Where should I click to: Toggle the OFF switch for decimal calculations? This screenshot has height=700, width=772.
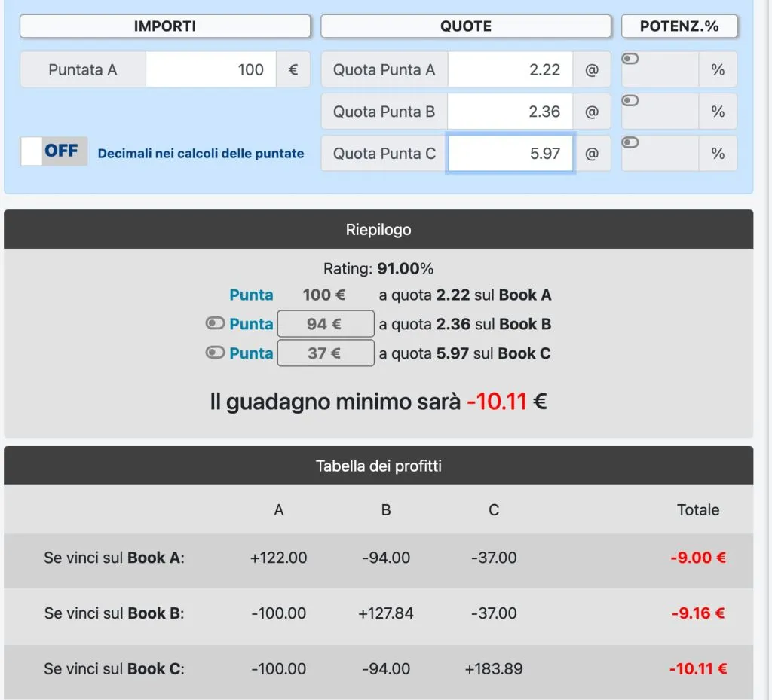[54, 151]
